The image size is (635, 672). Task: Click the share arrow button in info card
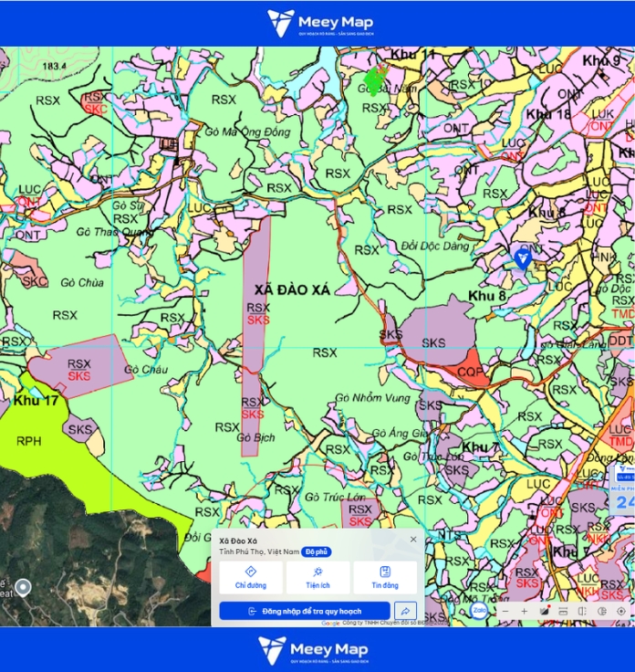tap(405, 611)
